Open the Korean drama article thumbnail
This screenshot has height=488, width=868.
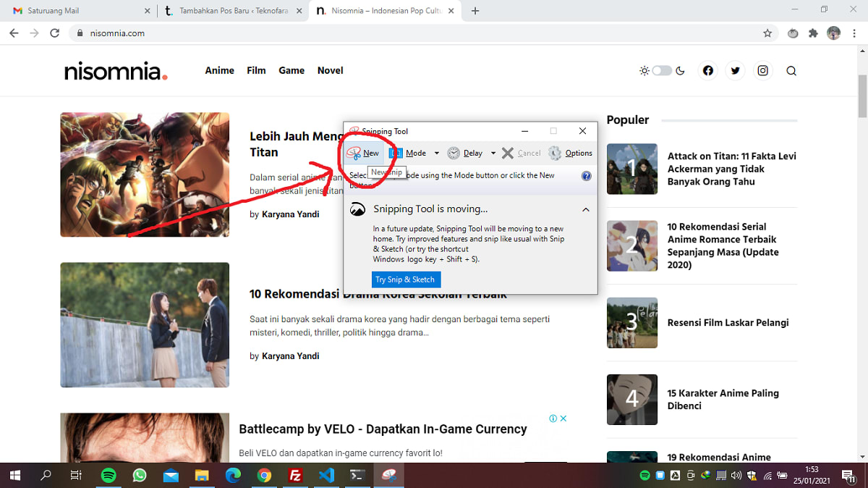145,325
